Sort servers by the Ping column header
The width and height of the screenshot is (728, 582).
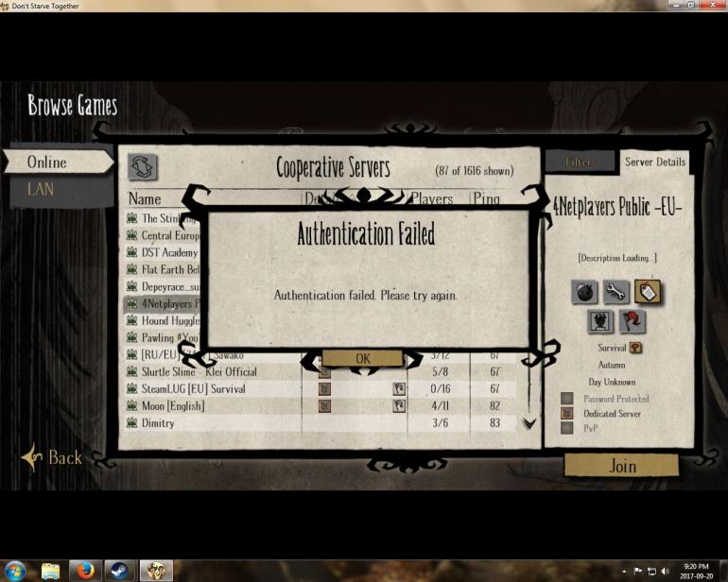pos(487,198)
